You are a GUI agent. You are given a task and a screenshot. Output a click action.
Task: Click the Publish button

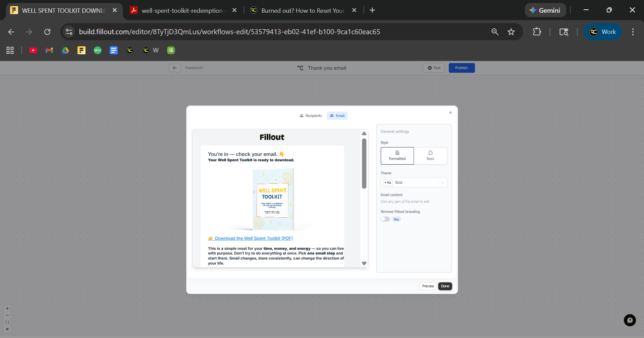click(462, 68)
